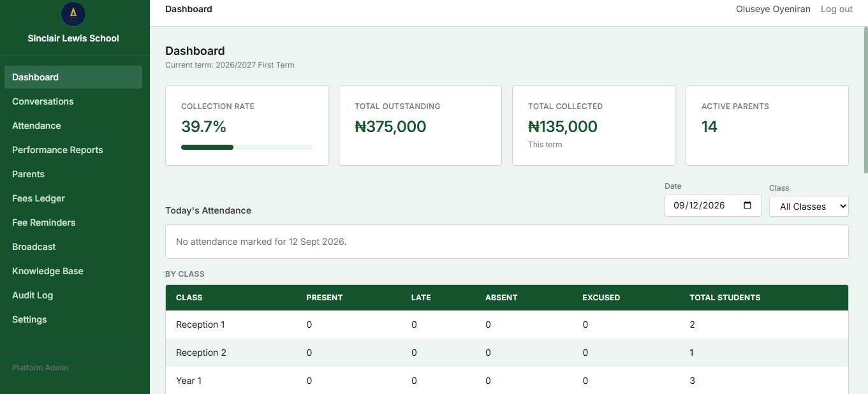This screenshot has width=868, height=394.
Task: Click the Active Parents count 14
Action: (709, 127)
